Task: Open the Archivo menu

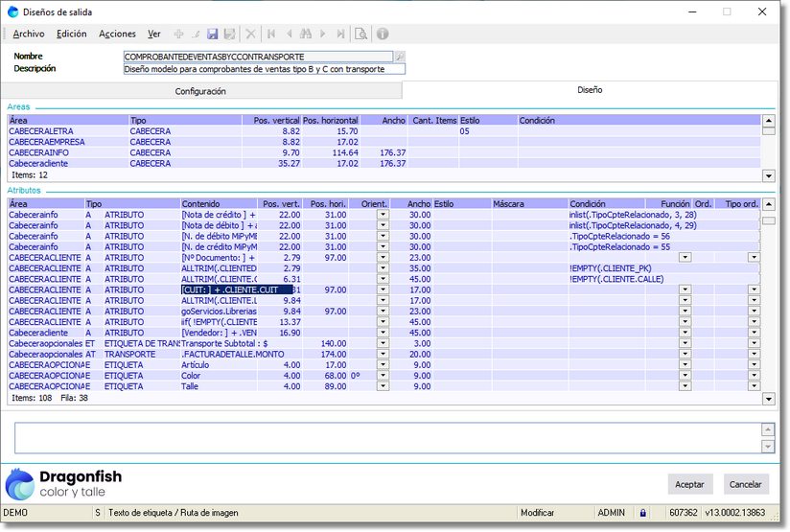Action: (x=29, y=34)
